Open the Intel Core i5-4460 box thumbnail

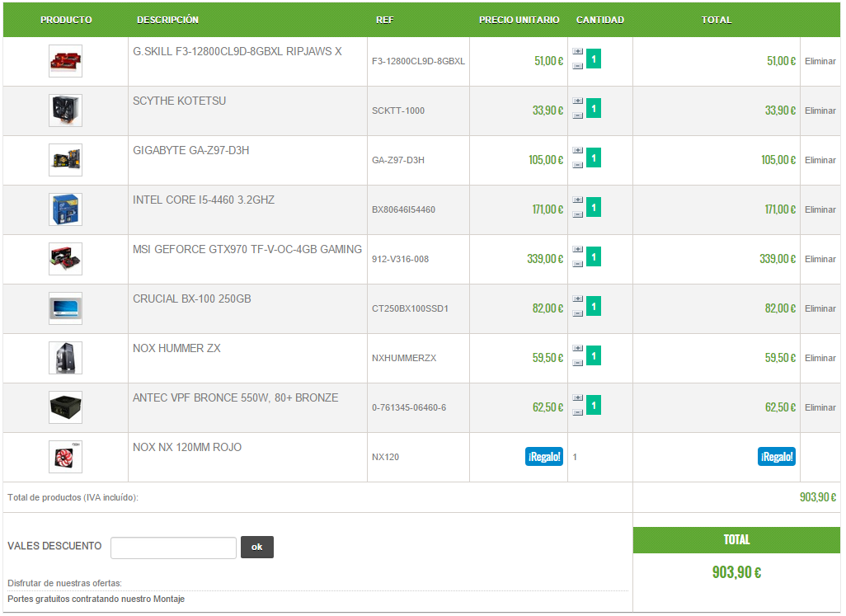(65, 209)
